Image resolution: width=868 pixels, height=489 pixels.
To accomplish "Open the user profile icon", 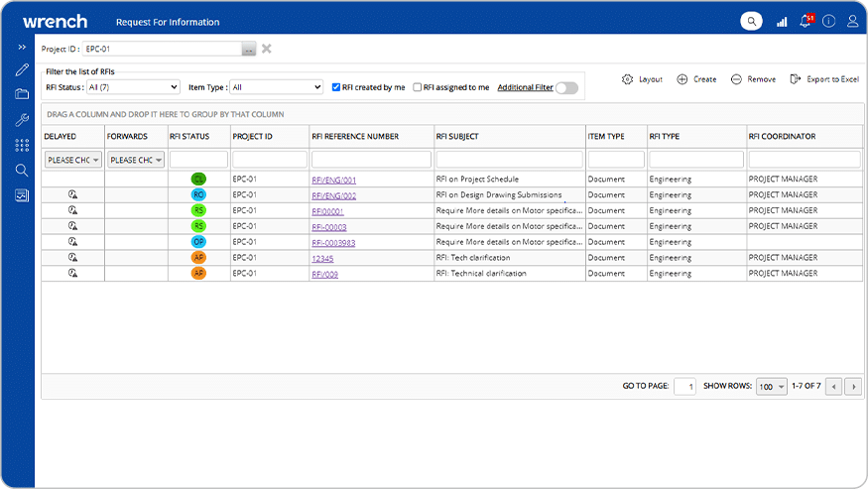I will coord(852,21).
